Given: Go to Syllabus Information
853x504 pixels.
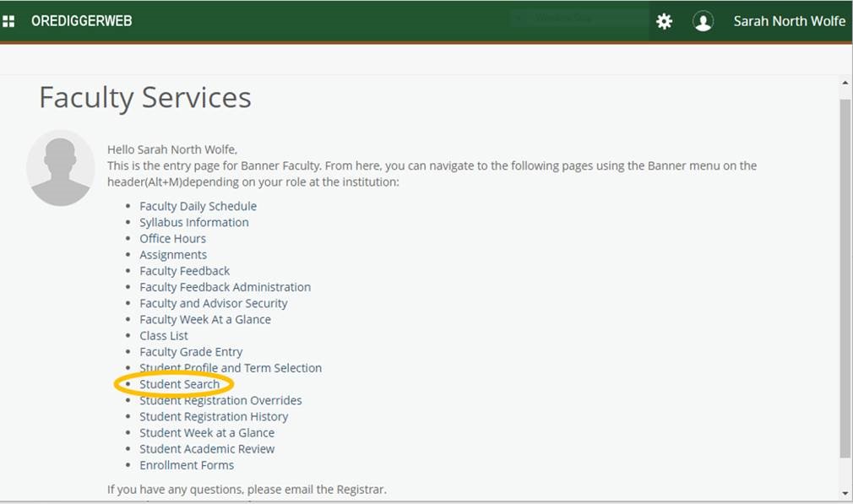Looking at the screenshot, I should pyautogui.click(x=193, y=222).
